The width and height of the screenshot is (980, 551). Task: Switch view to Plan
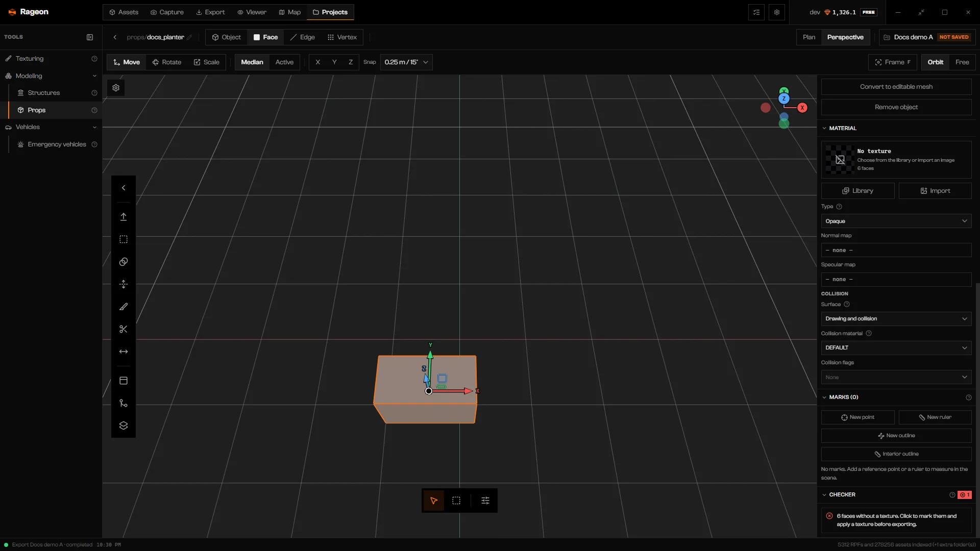click(x=809, y=37)
